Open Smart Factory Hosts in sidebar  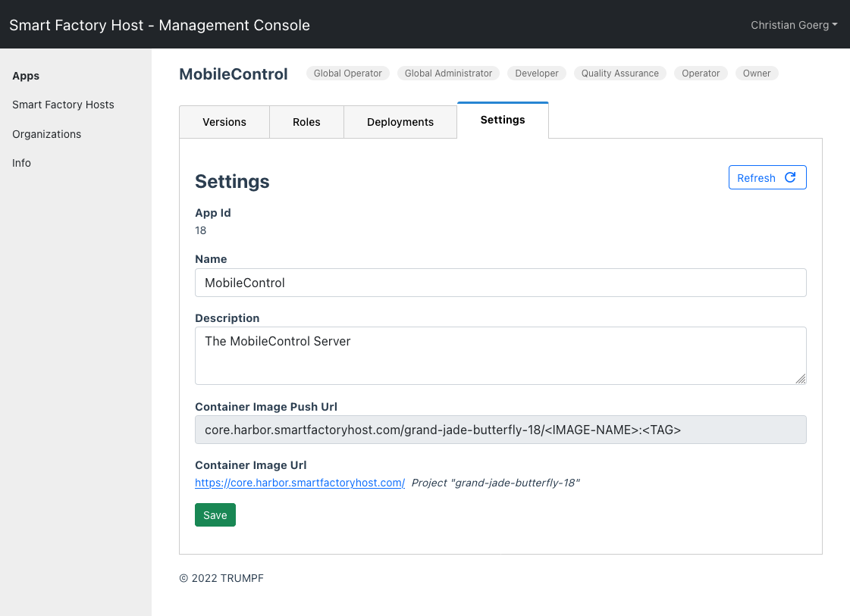tap(63, 105)
